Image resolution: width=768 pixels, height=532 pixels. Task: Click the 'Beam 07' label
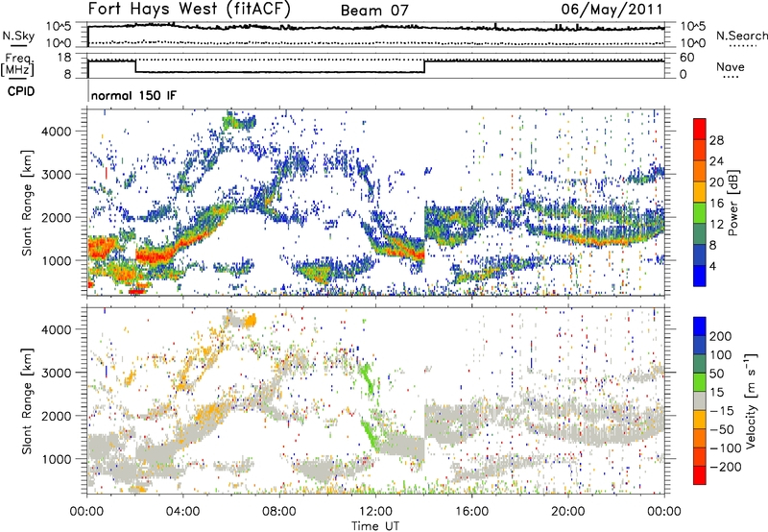[x=374, y=11]
